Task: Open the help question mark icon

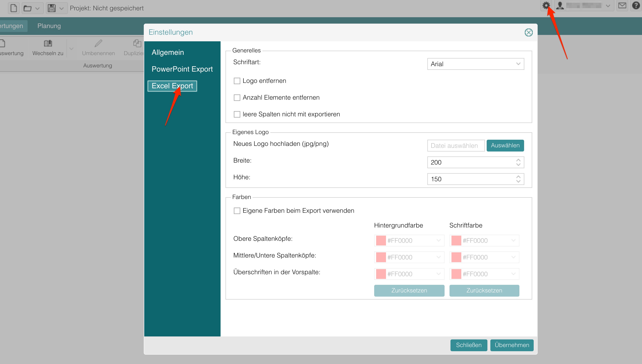Action: (636, 5)
